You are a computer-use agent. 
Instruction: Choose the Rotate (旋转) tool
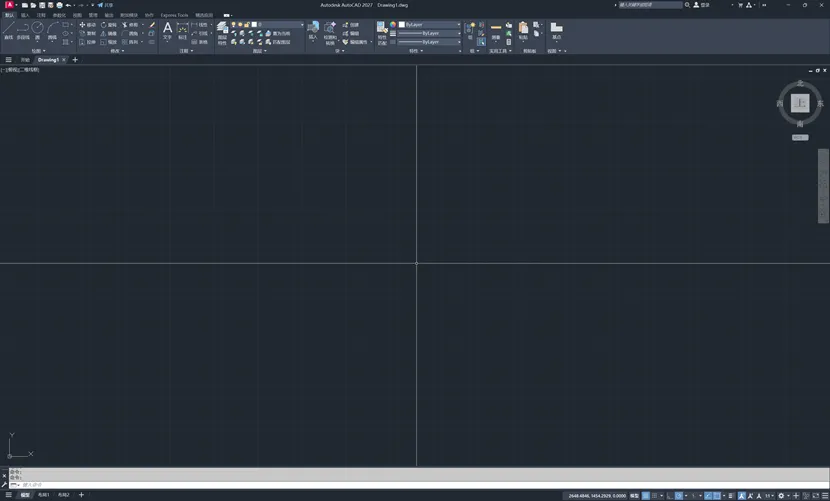pos(109,25)
